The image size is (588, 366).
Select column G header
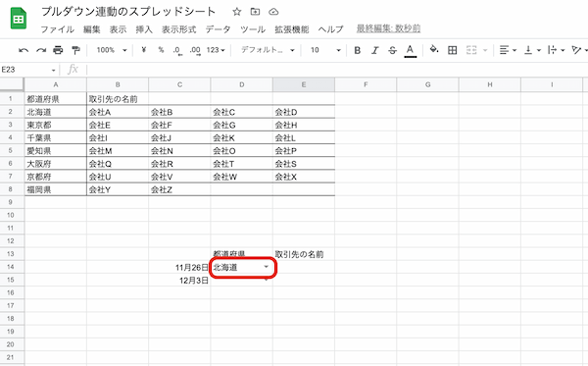428,84
